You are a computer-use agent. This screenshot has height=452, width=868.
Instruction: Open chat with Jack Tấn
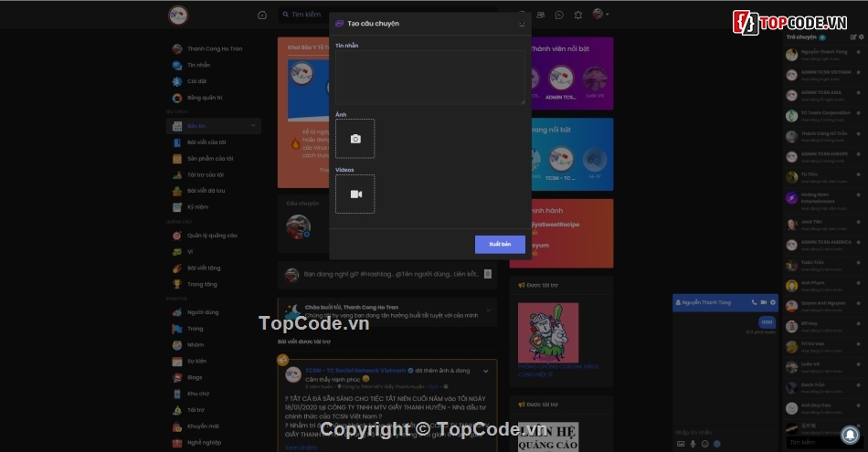click(x=824, y=225)
